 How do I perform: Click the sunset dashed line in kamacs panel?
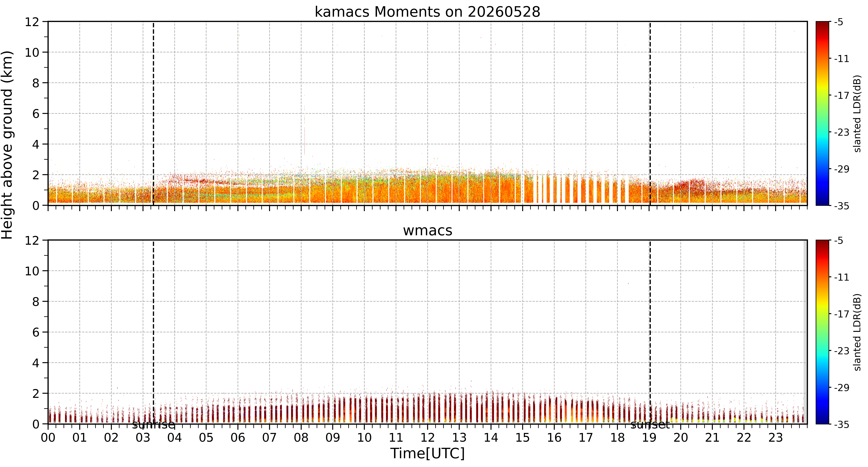(650, 114)
